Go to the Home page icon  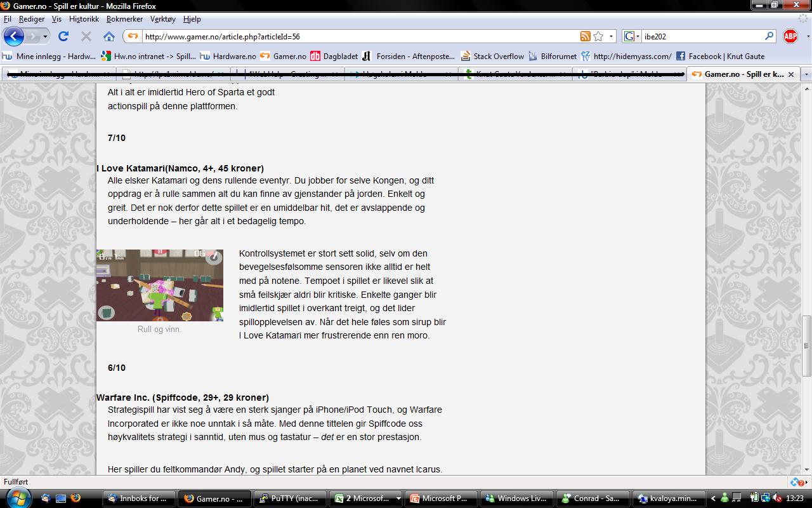point(109,36)
